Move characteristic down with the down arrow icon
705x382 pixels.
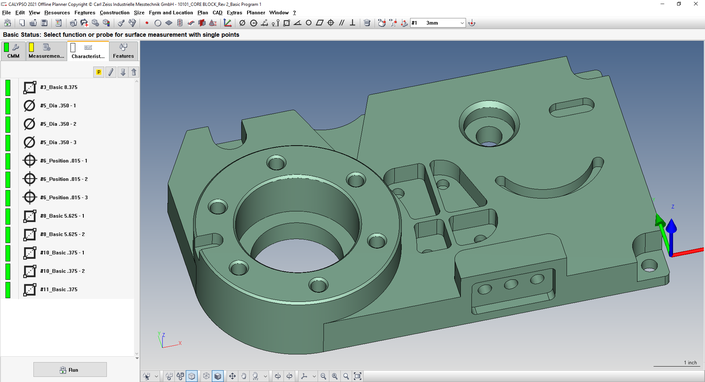click(x=122, y=72)
